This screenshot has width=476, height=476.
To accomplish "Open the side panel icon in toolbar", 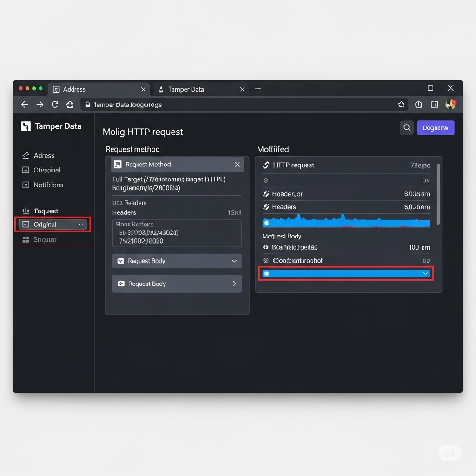I will (435, 105).
